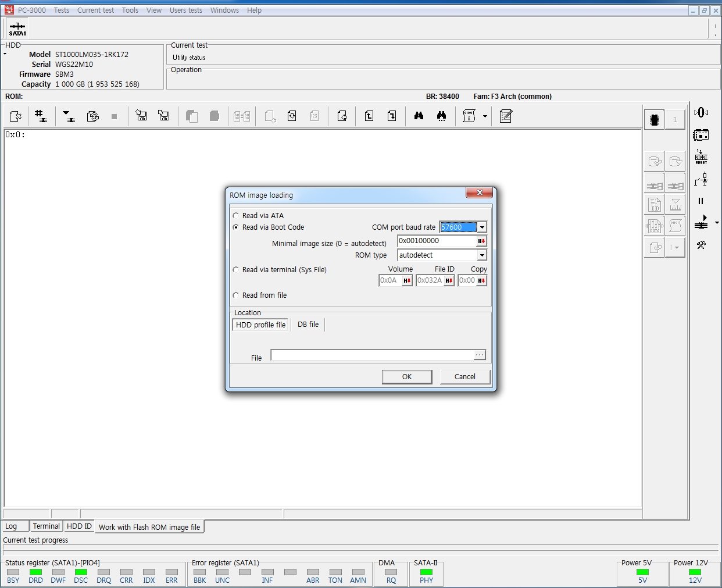Click the notepad edit icon in toolbar
This screenshot has height=588, width=722.
click(506, 116)
